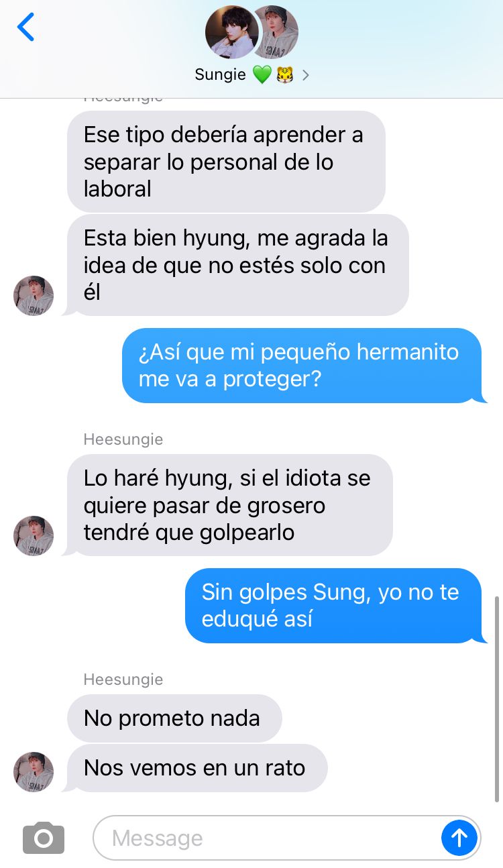Click the conversation scrollbar on right edge
Viewport: 503px width, 868px height.
(x=496, y=698)
